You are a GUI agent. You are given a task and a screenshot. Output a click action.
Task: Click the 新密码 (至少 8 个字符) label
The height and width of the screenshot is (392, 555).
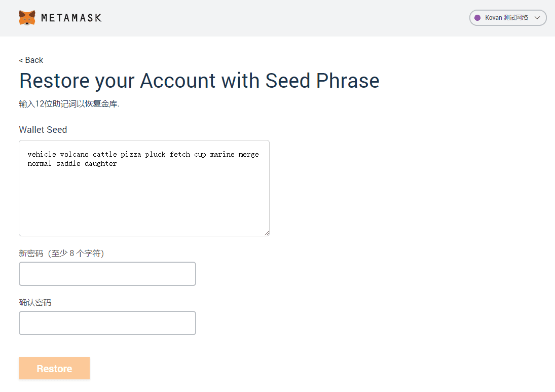click(62, 253)
